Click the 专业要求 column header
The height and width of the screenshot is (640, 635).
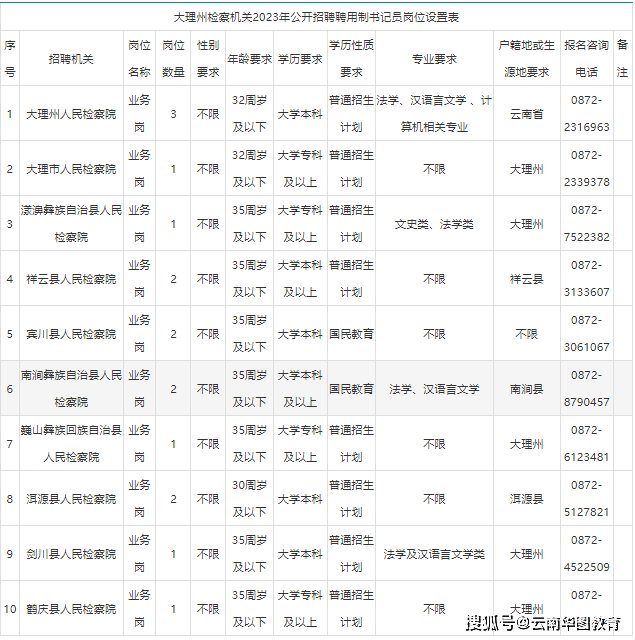click(434, 59)
